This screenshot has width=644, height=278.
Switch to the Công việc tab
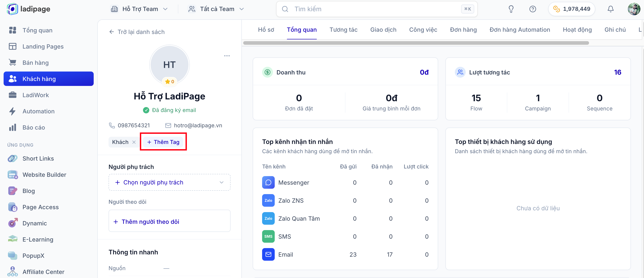423,30
